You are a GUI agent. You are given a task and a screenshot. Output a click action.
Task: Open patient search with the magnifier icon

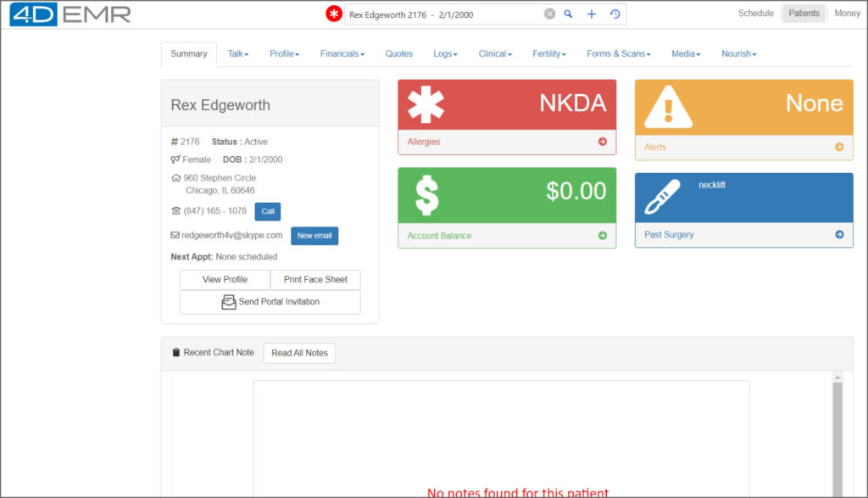568,14
